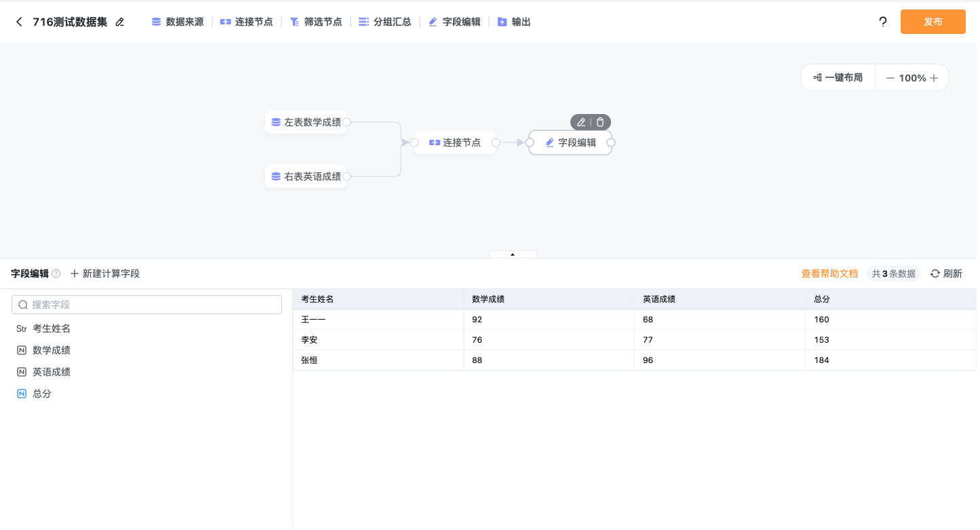The image size is (980, 530).
Task: Click the 共3条数据 count badge
Action: 893,273
